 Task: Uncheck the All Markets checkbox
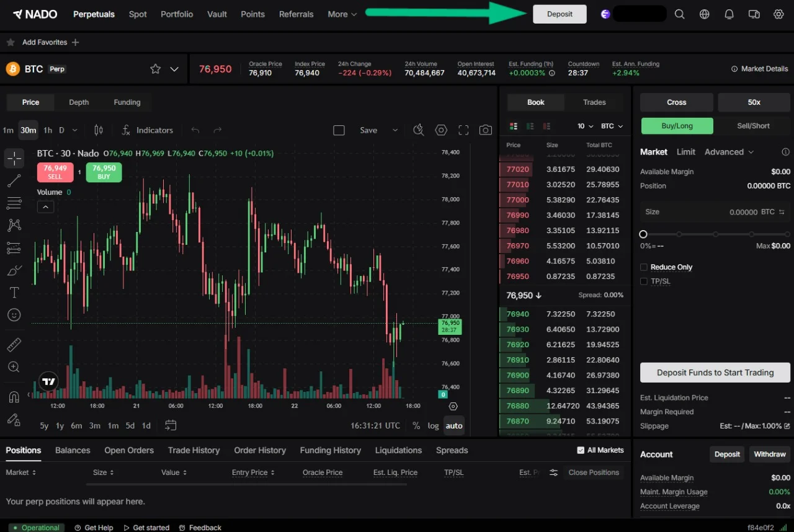coord(581,450)
